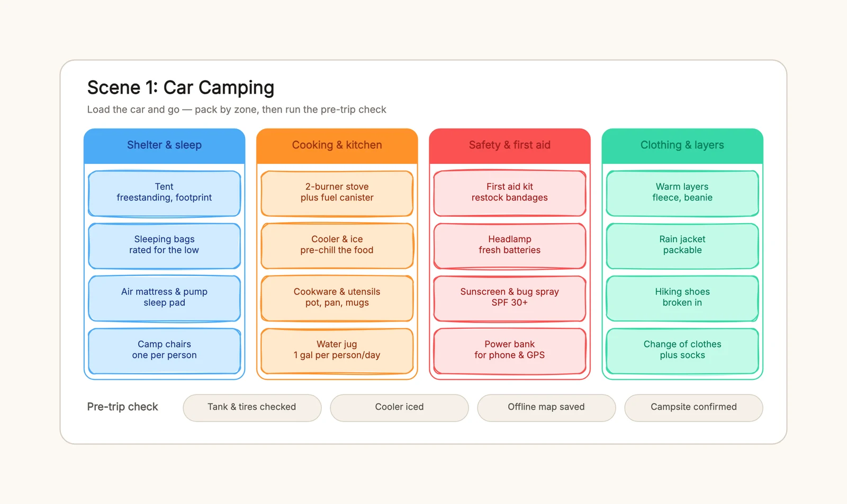Choose the Camp chairs card

pos(164,350)
